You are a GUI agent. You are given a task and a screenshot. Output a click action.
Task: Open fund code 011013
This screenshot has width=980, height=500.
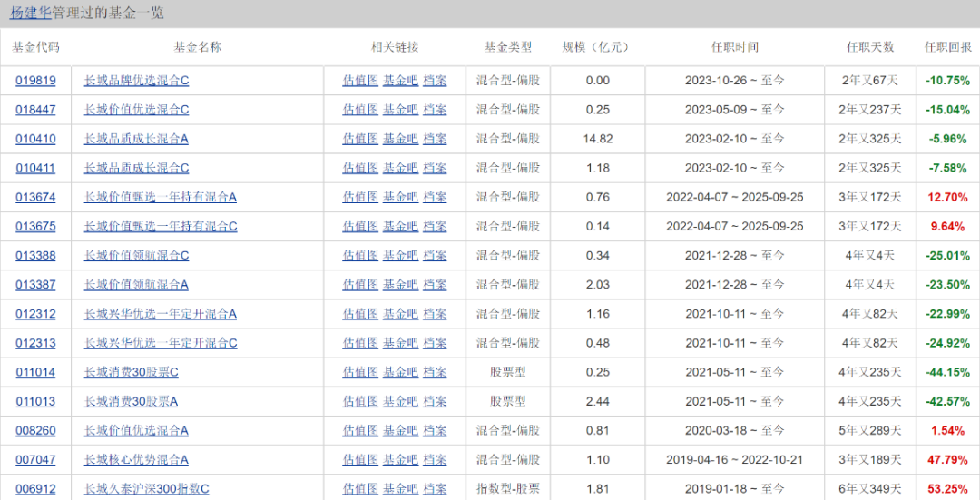[35, 401]
